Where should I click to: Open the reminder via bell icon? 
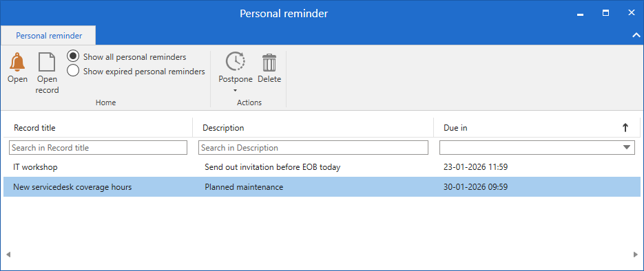(x=17, y=63)
